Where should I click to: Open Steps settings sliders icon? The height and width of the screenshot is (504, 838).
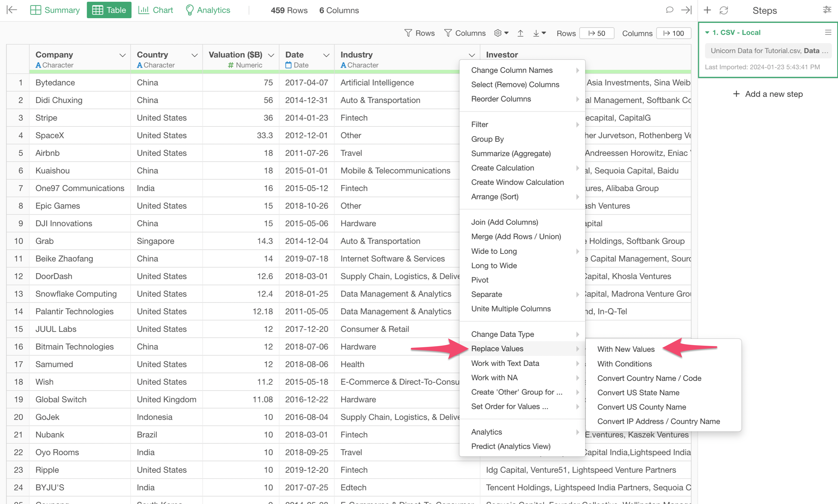827,10
